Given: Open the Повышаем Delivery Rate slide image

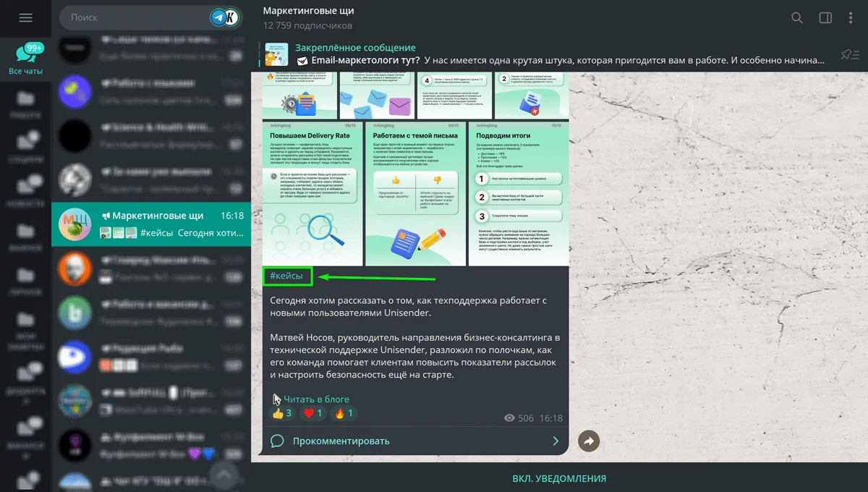Looking at the screenshot, I should click(x=313, y=193).
